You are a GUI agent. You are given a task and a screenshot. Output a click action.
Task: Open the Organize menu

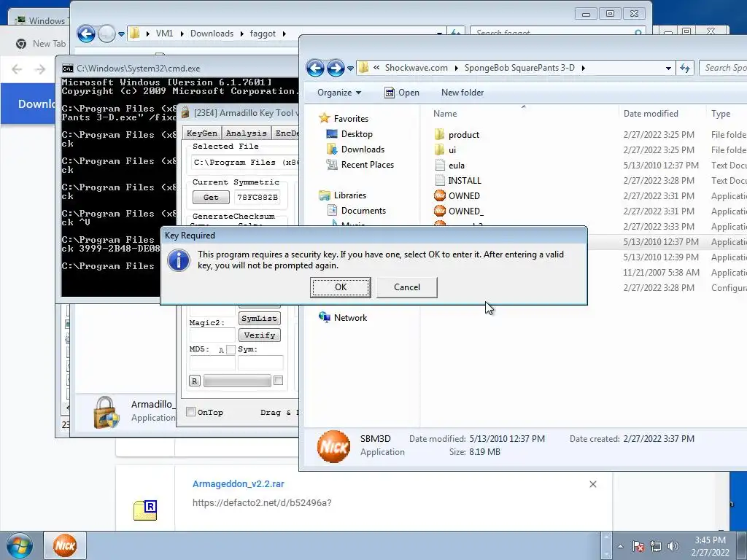coord(339,93)
